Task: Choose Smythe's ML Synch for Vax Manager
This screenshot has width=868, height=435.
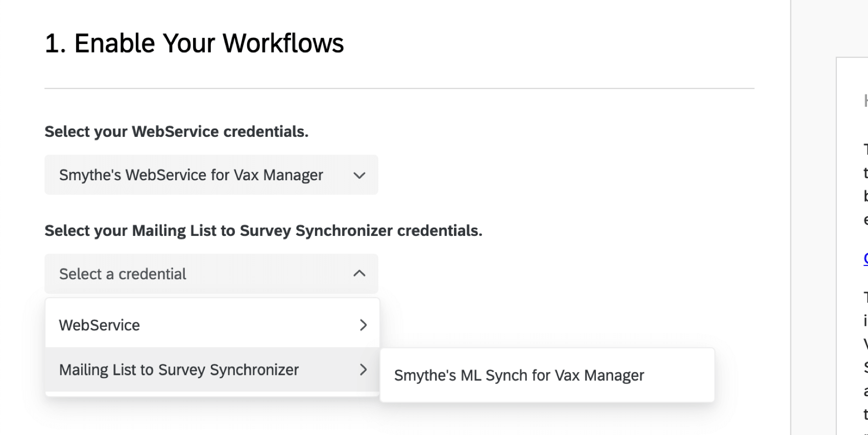Action: [x=519, y=375]
